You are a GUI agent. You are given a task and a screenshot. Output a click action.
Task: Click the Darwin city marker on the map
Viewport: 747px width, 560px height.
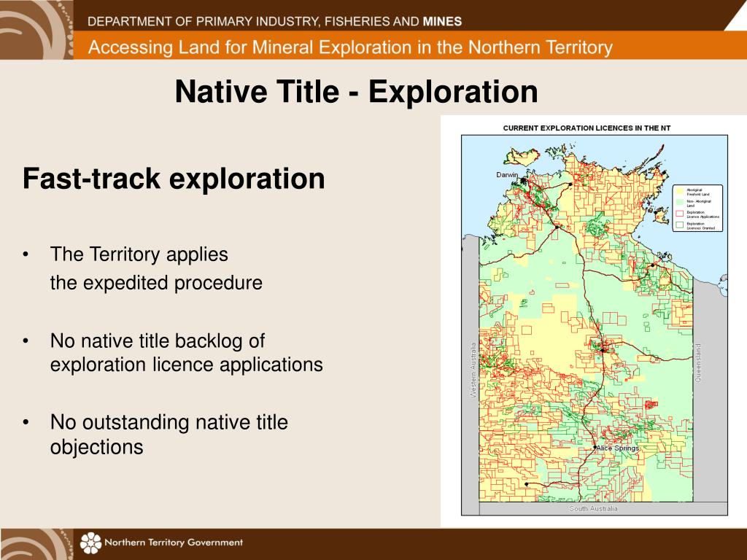pyautogui.click(x=524, y=181)
